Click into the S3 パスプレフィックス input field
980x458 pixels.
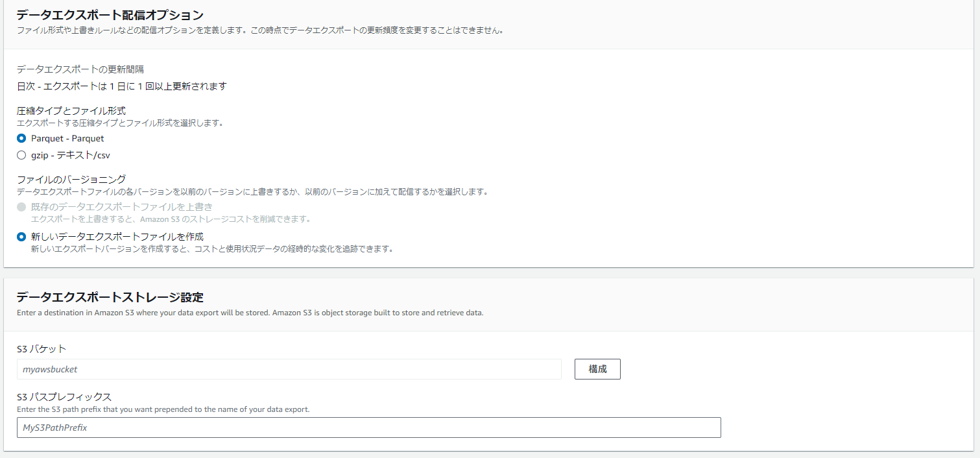click(x=369, y=428)
